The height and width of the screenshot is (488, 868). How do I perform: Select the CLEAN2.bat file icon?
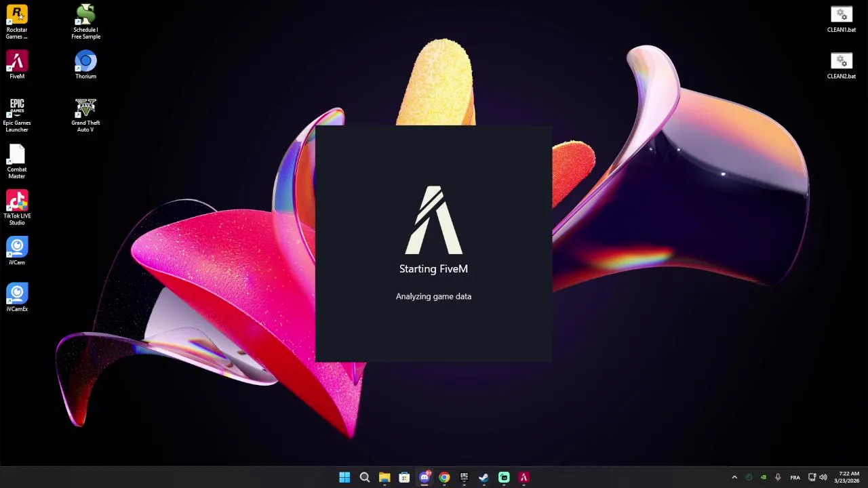[x=841, y=65]
